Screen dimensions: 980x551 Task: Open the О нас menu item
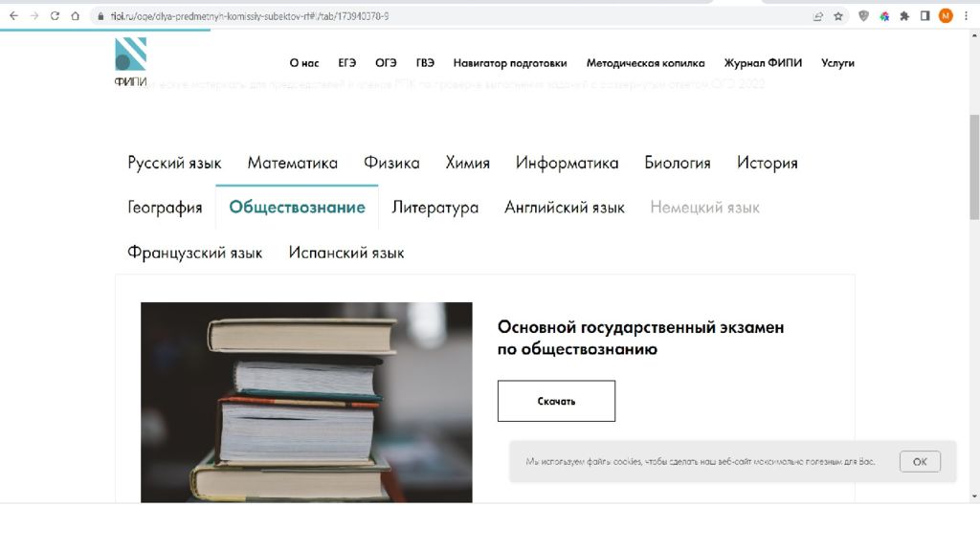coord(303,63)
